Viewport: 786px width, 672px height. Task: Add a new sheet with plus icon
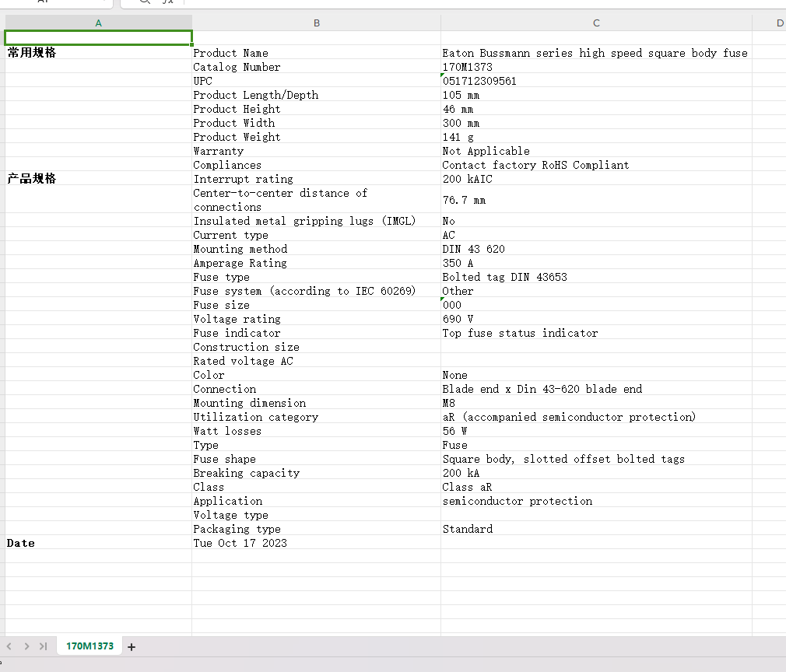click(x=132, y=647)
